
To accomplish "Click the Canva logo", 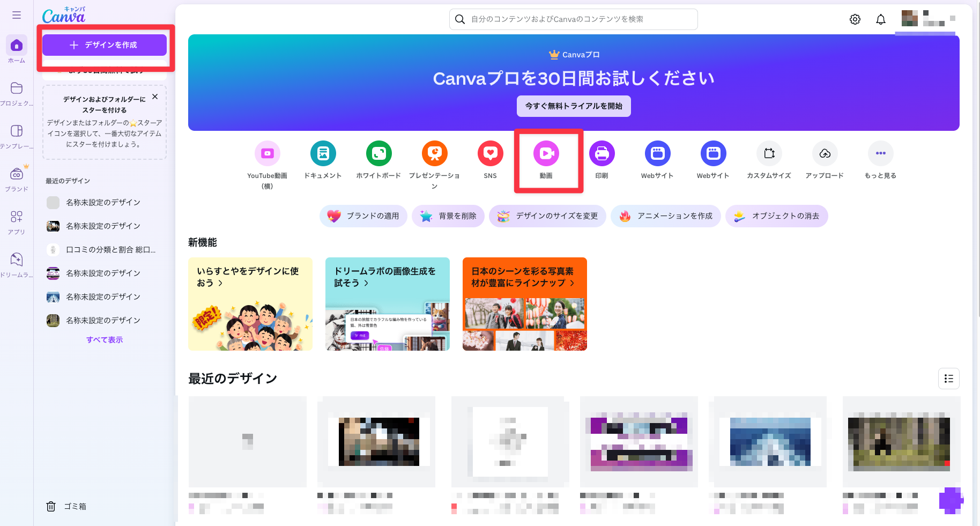I will (64, 16).
